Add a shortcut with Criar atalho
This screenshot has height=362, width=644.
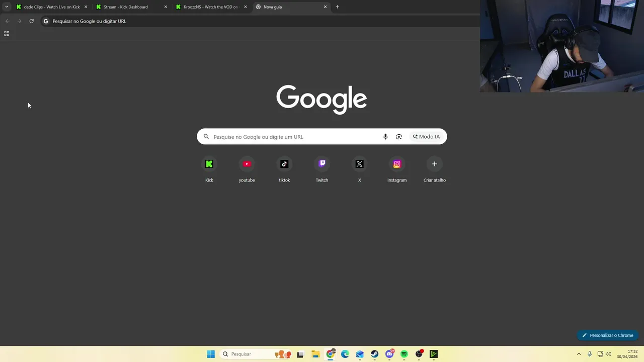pyautogui.click(x=435, y=170)
